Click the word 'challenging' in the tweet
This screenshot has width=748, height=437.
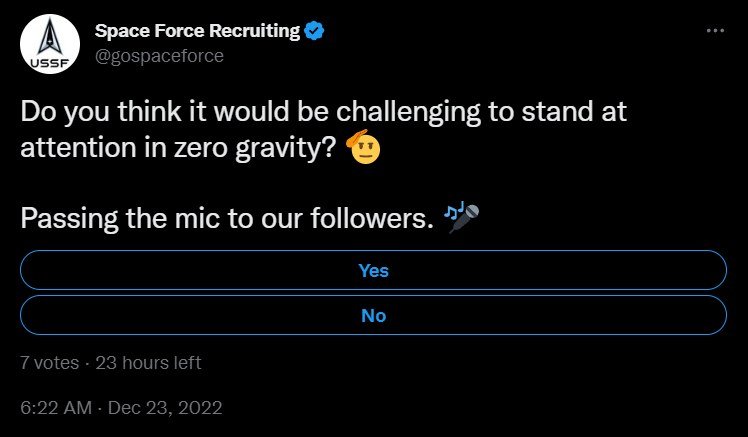point(408,113)
